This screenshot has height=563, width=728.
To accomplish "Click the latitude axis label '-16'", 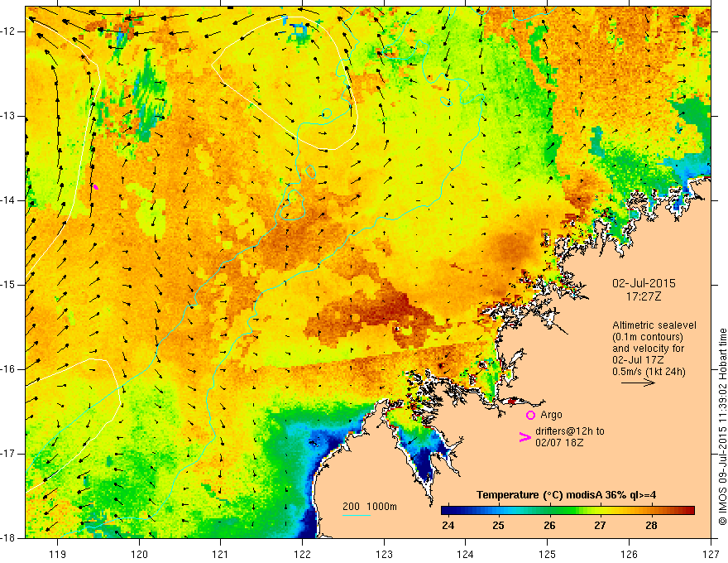I will coord(9,369).
